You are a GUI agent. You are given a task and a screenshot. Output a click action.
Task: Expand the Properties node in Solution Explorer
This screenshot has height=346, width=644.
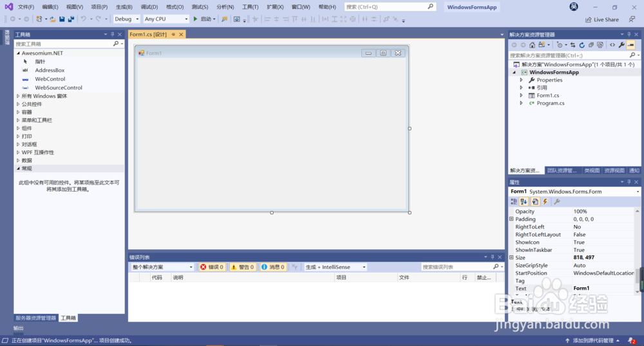(x=521, y=80)
